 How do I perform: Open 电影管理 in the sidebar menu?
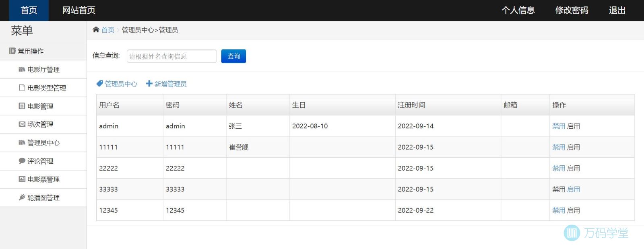[40, 106]
